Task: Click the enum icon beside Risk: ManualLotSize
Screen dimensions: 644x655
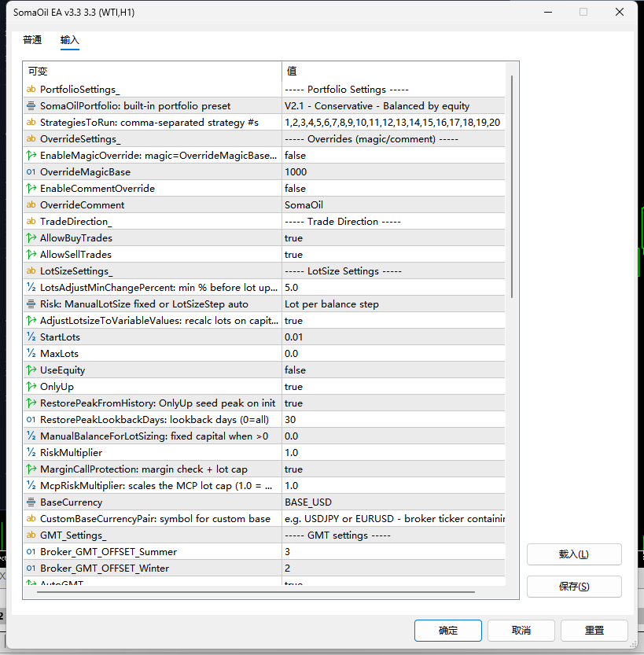Action: pyautogui.click(x=31, y=304)
